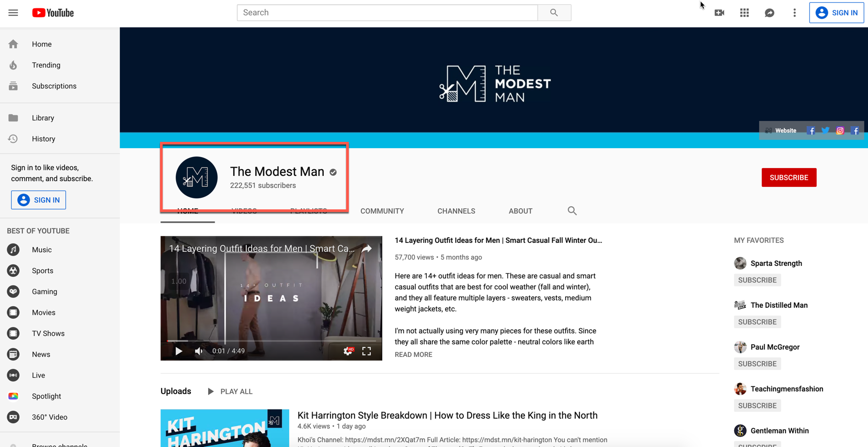This screenshot has height=447, width=868.
Task: Open the Sparta Strength channel link
Action: click(776, 263)
